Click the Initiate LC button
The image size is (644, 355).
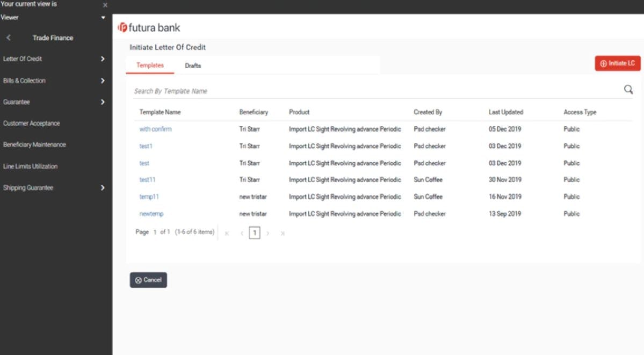pos(617,63)
